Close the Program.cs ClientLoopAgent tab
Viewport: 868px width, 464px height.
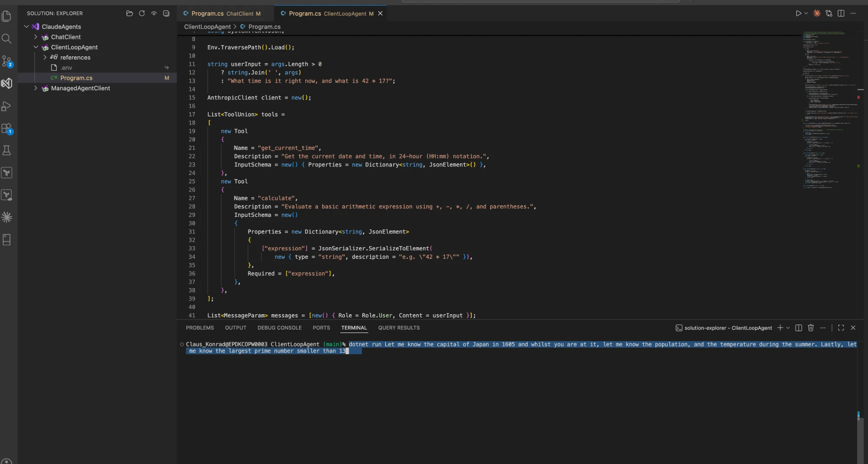tap(380, 13)
